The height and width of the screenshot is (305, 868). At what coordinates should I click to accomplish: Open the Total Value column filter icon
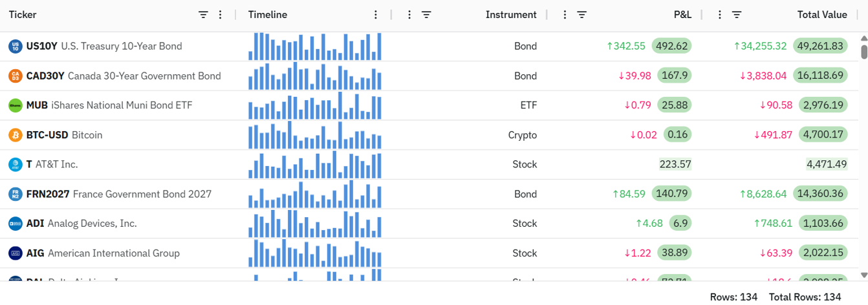point(737,15)
